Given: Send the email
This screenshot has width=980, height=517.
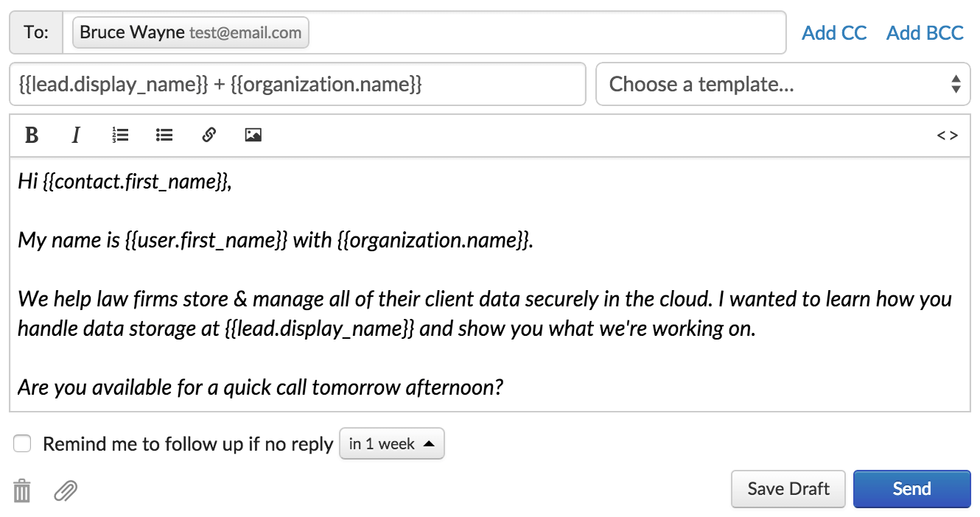Looking at the screenshot, I should point(911,489).
